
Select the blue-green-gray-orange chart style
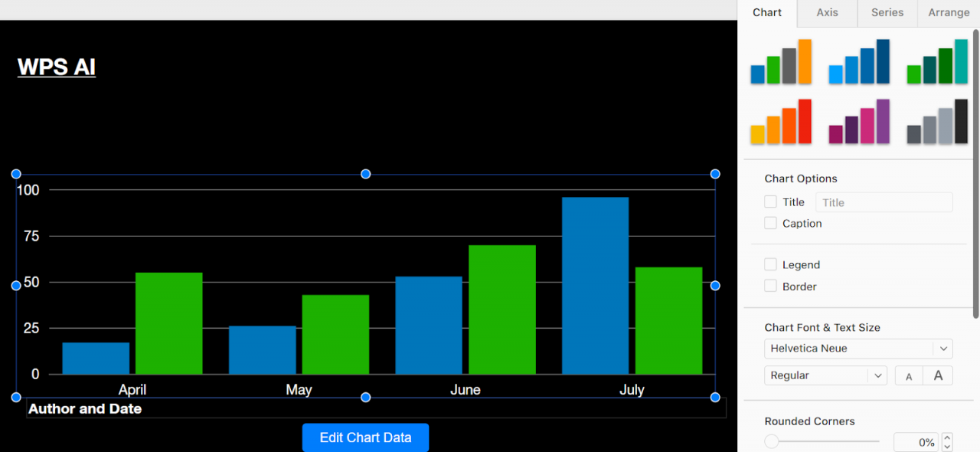(x=780, y=62)
